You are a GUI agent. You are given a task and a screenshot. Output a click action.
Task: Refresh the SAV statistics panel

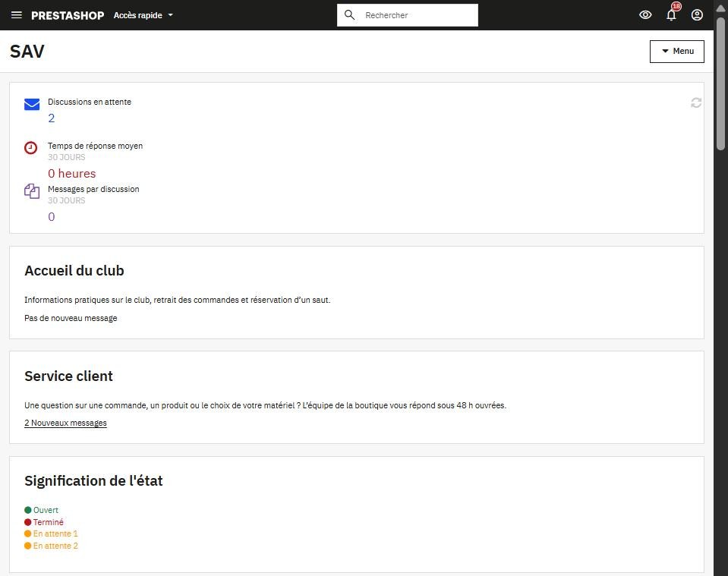[x=696, y=102]
